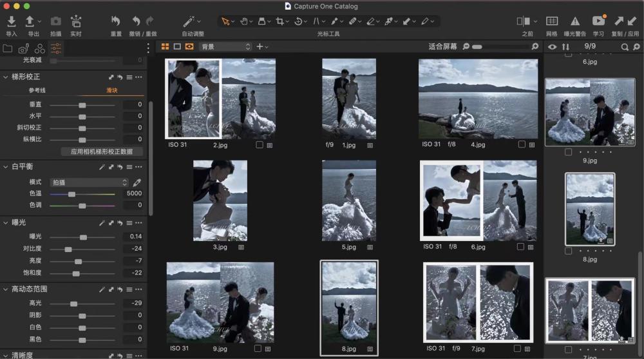Toggle the browser eye visibility icon
This screenshot has height=359, width=644.
pyautogui.click(x=552, y=47)
